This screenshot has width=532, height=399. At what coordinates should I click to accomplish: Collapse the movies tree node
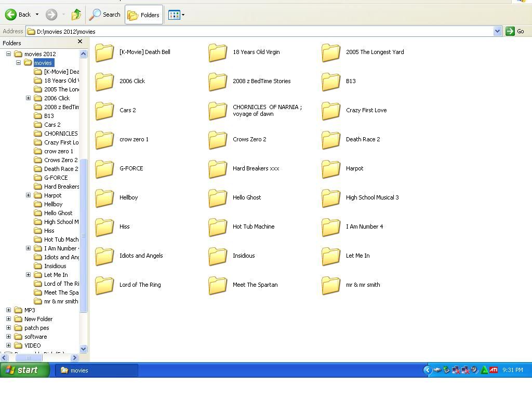pyautogui.click(x=18, y=63)
